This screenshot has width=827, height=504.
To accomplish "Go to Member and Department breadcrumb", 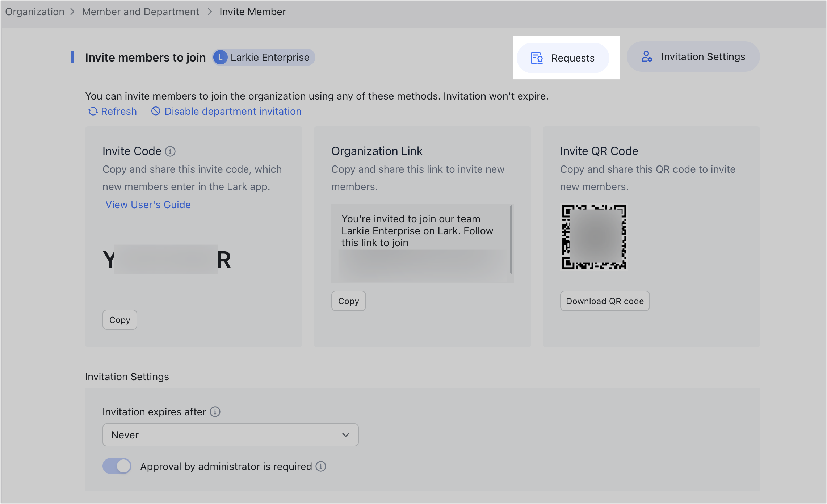I will (x=140, y=12).
